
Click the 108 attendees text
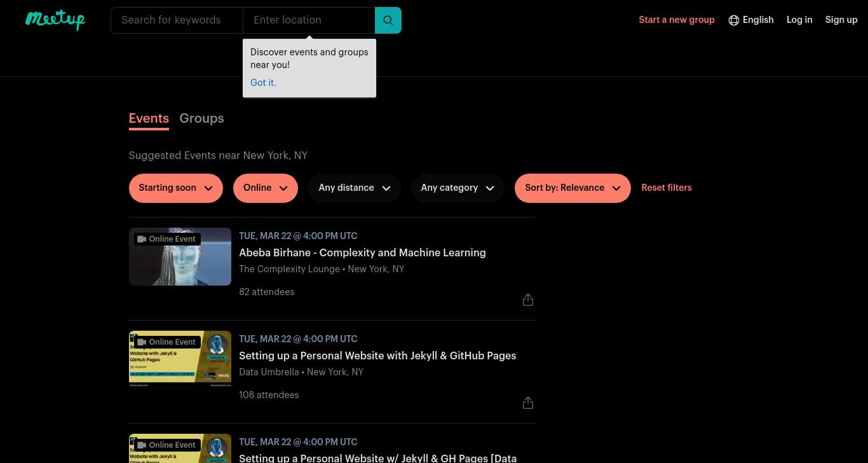269,396
